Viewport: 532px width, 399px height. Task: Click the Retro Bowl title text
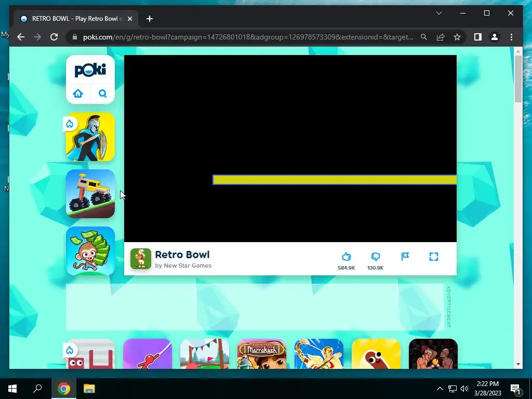(182, 255)
